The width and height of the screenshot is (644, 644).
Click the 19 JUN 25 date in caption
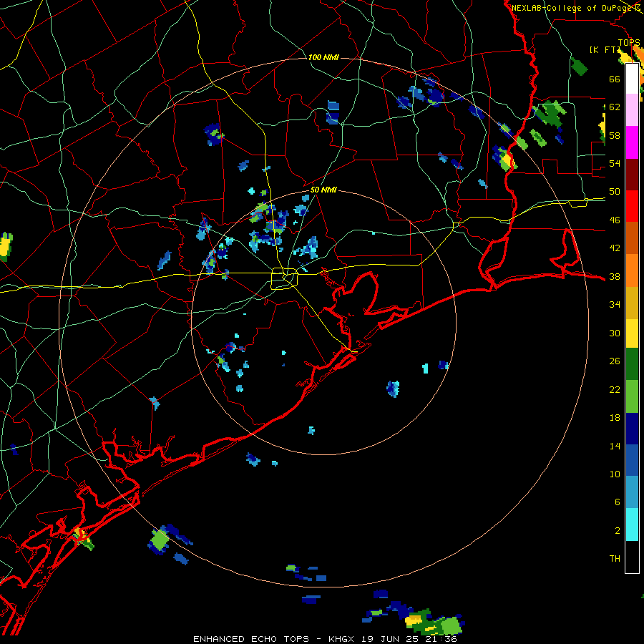[391, 639]
